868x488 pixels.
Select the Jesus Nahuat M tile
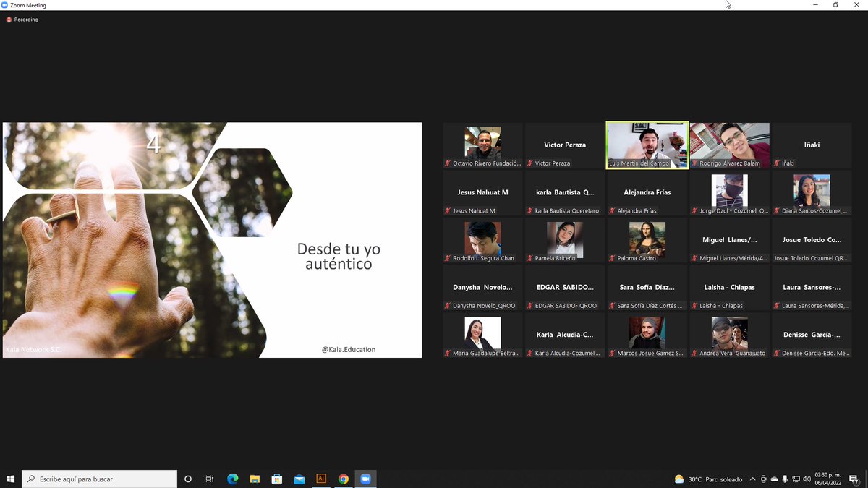coord(482,193)
